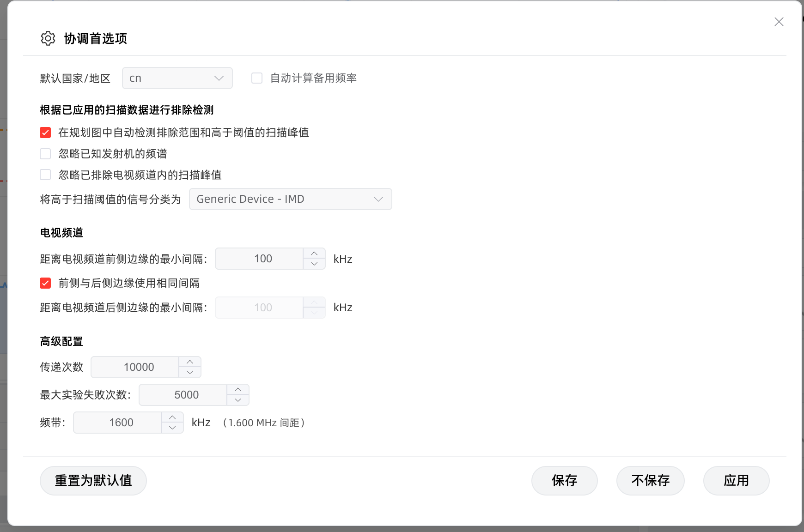Click the 高级配置 section heading
Image resolution: width=804 pixels, height=532 pixels.
tap(61, 342)
